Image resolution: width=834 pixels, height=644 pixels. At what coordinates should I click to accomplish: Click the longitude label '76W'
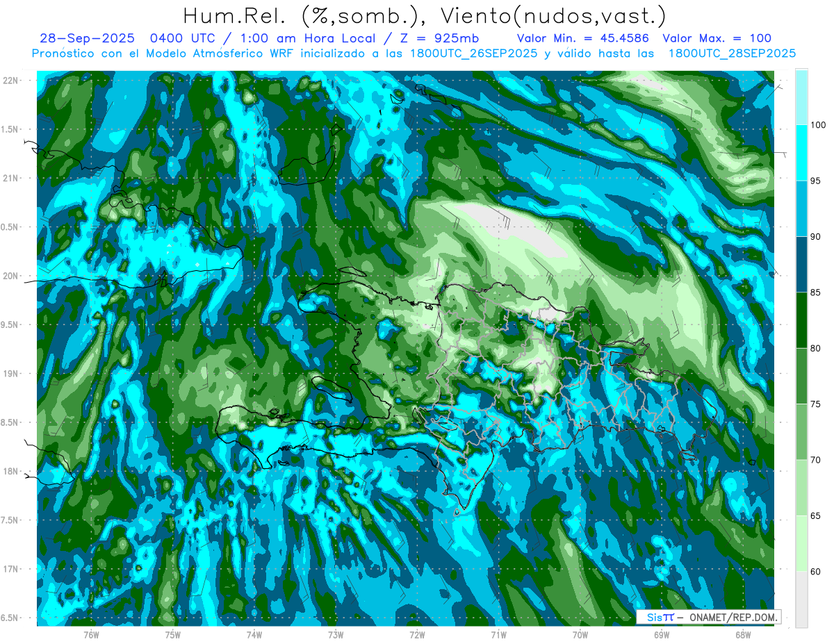(x=91, y=634)
